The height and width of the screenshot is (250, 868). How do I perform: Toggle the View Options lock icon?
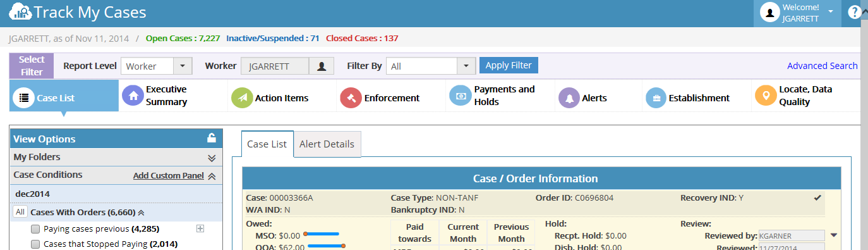pyautogui.click(x=212, y=138)
